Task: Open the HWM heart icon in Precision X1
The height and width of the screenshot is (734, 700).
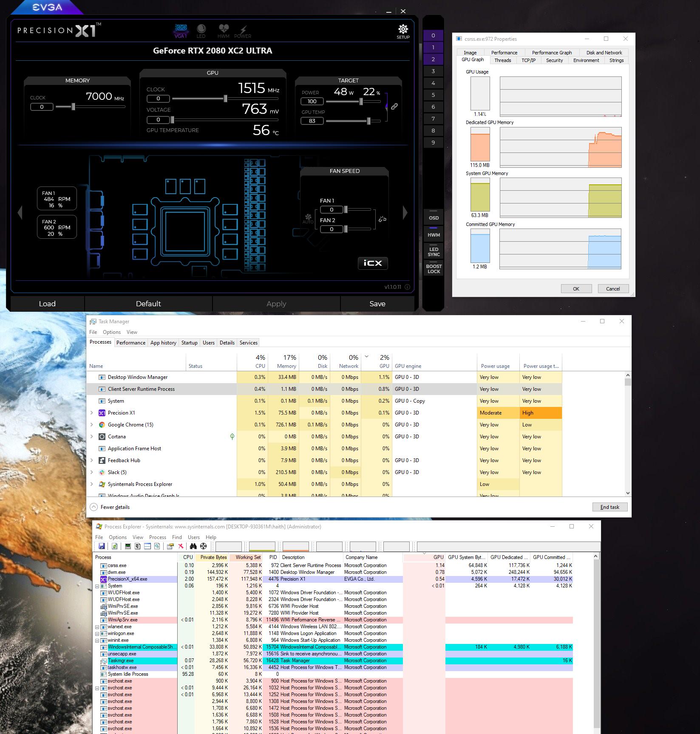Action: pyautogui.click(x=224, y=31)
